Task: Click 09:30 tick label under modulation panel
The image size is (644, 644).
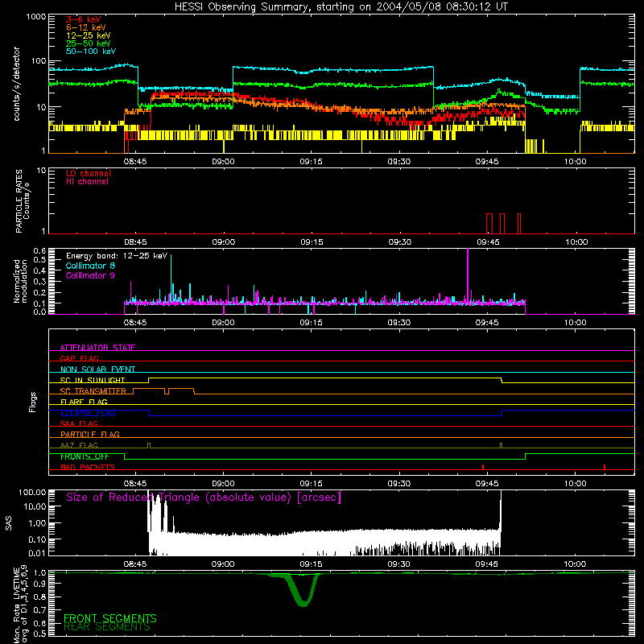Action: click(x=399, y=323)
